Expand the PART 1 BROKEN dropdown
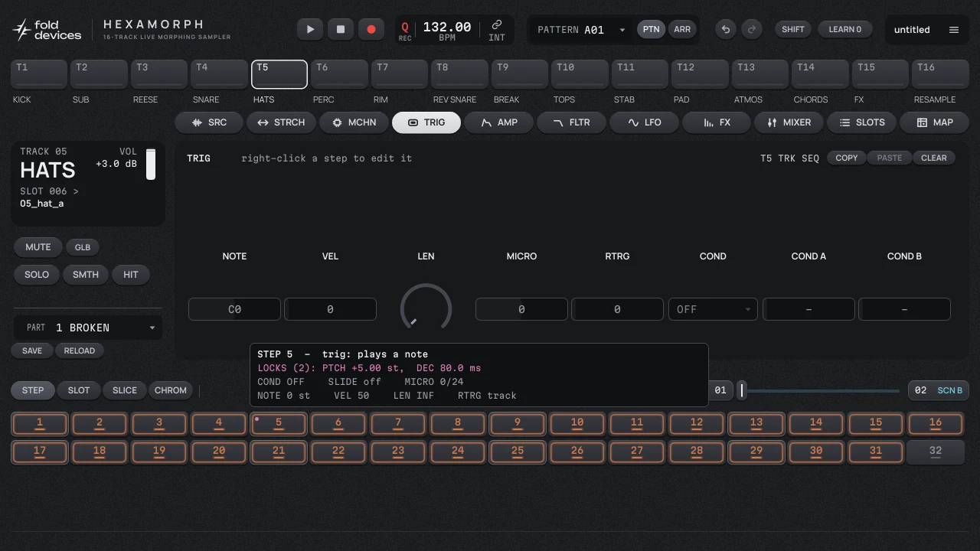 (x=88, y=328)
